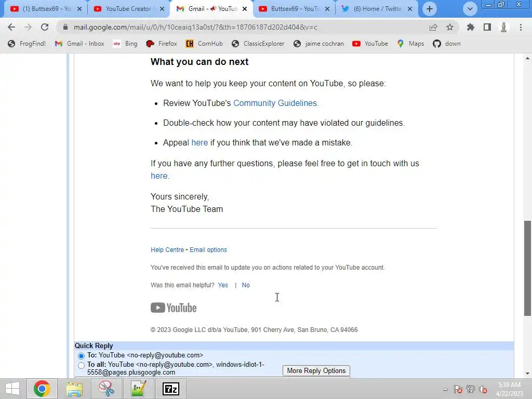Select reply To: YouTube radio button
The height and width of the screenshot is (399, 532).
[81, 356]
